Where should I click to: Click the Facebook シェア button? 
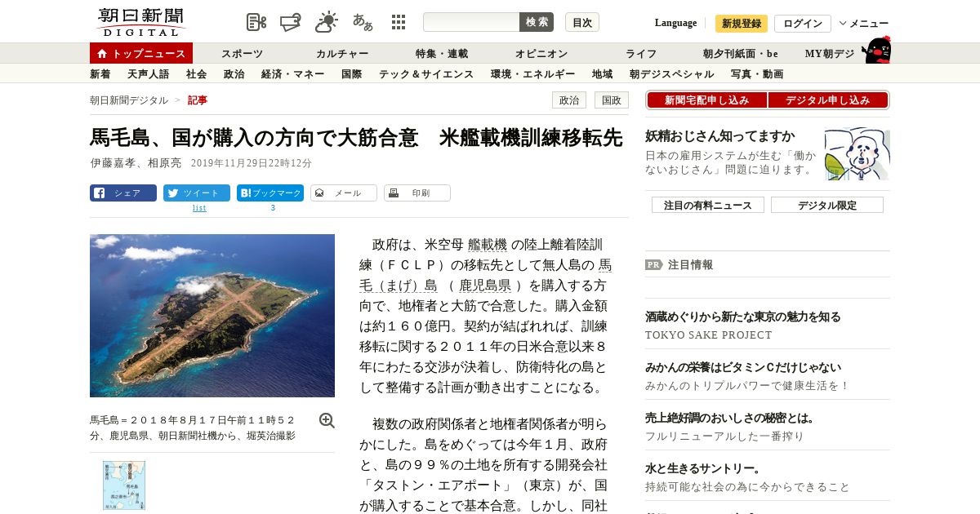click(123, 193)
